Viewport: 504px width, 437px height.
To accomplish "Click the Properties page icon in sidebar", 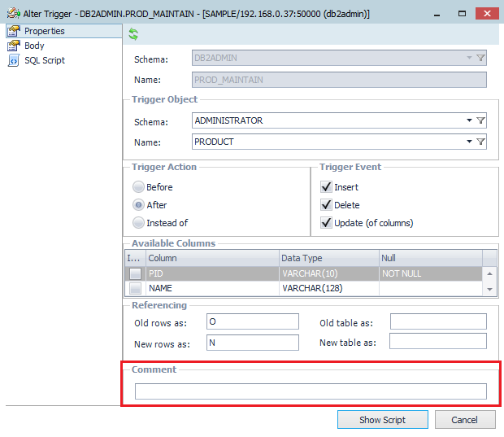I will (x=13, y=31).
